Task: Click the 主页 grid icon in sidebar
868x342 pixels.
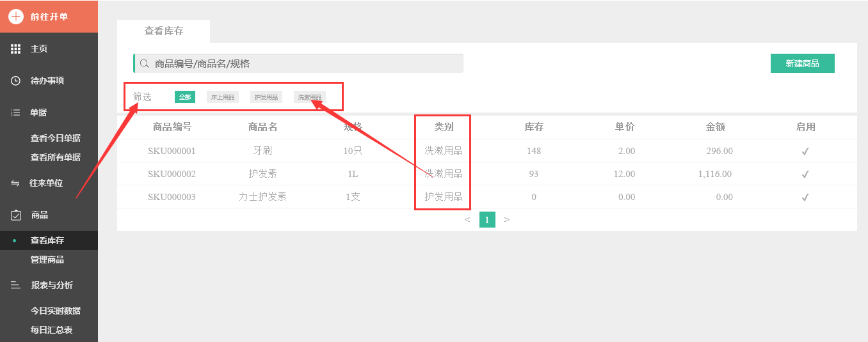Action: pyautogui.click(x=16, y=49)
